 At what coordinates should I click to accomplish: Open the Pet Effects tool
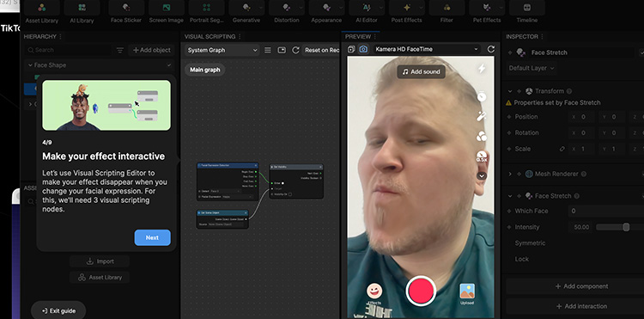(487, 13)
